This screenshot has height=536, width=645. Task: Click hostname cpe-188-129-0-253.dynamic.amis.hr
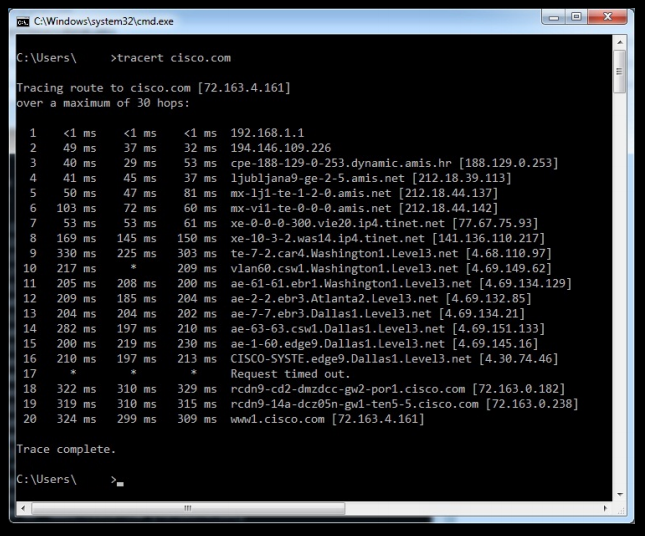pyautogui.click(x=341, y=163)
